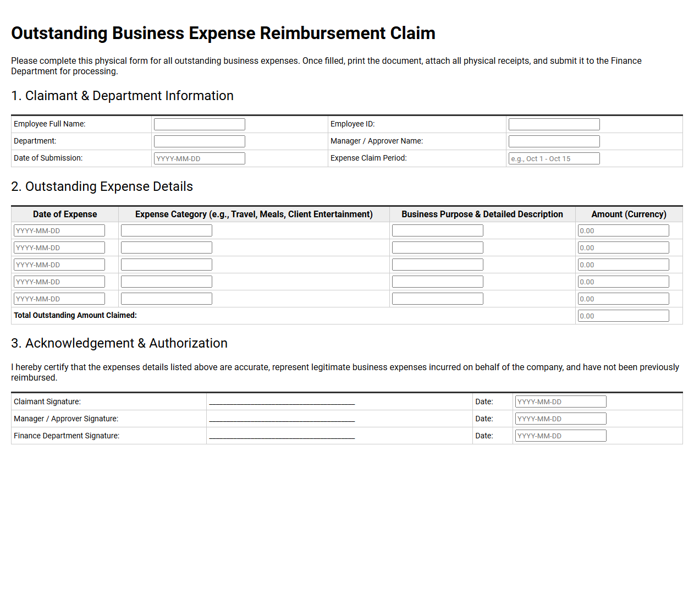The height and width of the screenshot is (616, 694).
Task: Click the Total Outstanding Amount Claimed field
Action: (x=624, y=316)
